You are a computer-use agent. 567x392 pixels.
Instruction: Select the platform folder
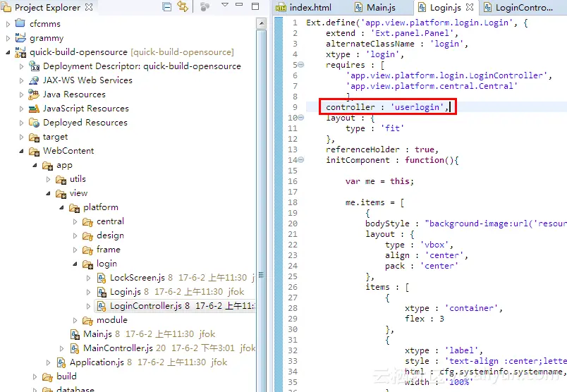pos(101,207)
